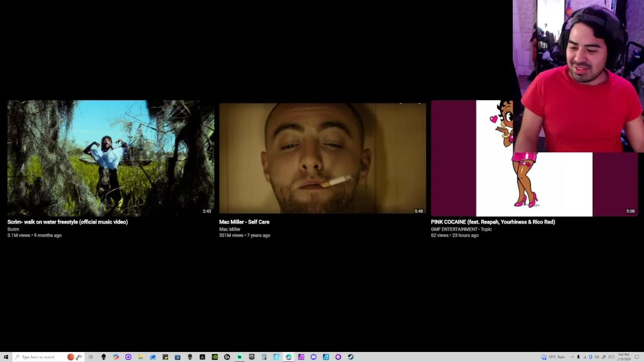Open the Bluetooth tray icon

[x=590, y=357]
